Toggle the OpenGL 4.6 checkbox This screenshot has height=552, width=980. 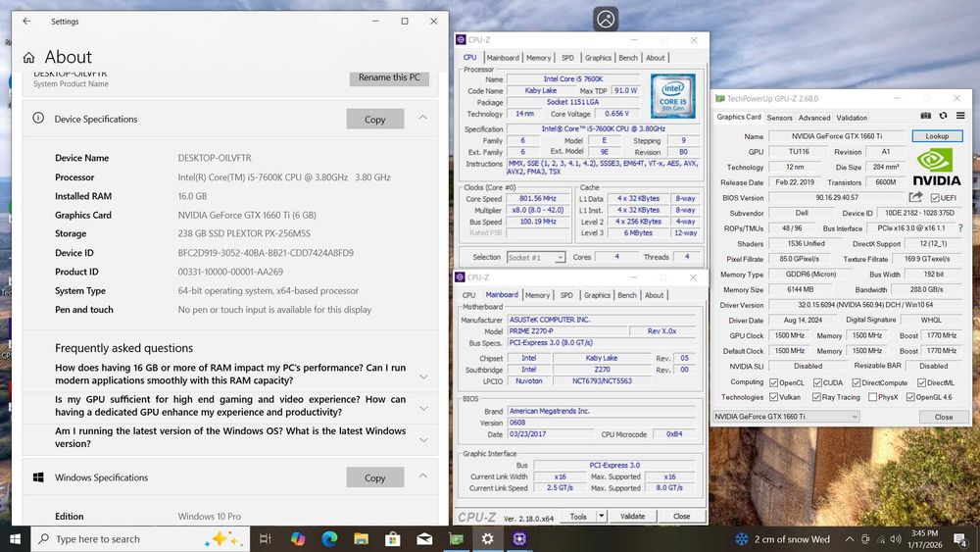pos(910,397)
